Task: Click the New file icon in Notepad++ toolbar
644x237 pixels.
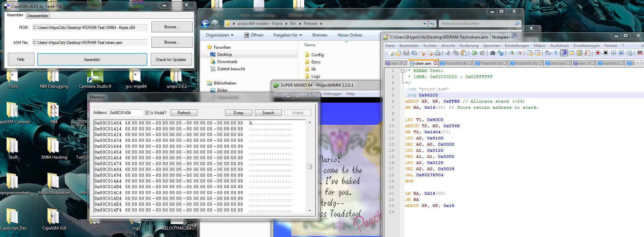Action: point(391,53)
